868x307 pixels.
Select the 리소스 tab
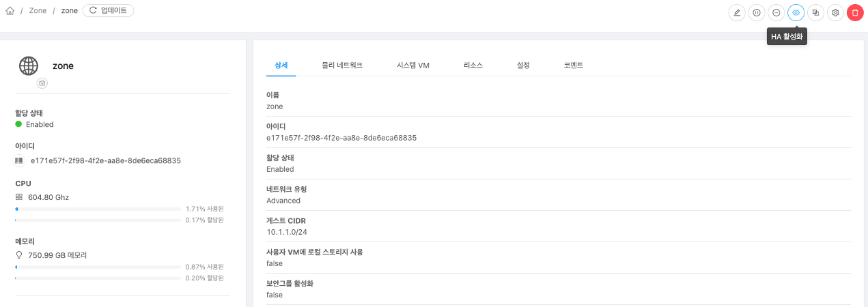(473, 65)
